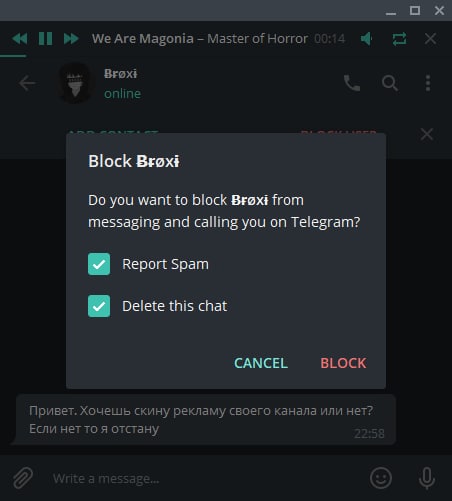Image resolution: width=452 pixels, height=501 pixels.
Task: Uncheck the Delete this chat checkbox
Action: coord(99,306)
